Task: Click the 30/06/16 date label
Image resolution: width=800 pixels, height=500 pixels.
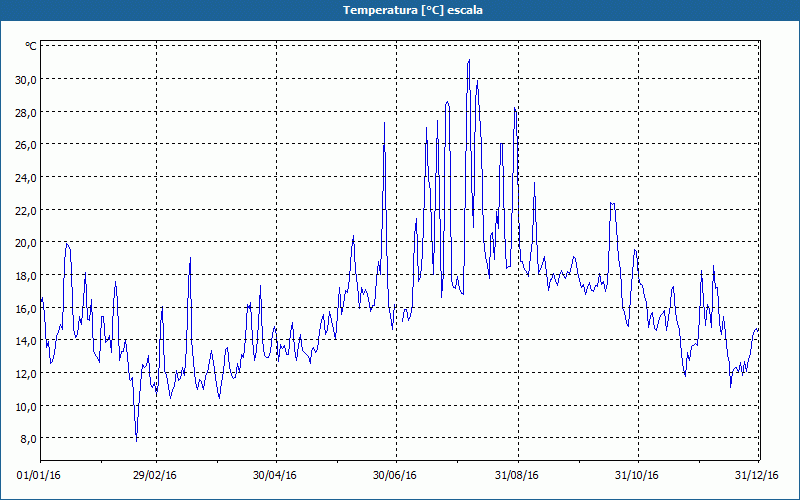Action: coord(394,476)
